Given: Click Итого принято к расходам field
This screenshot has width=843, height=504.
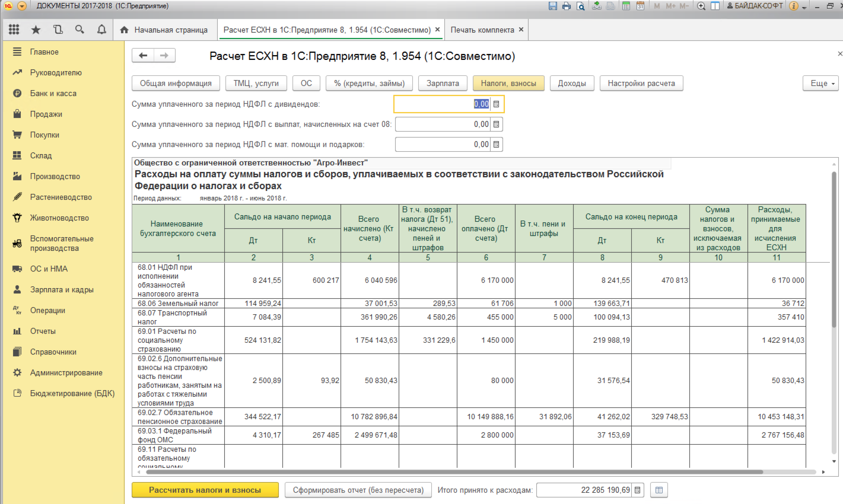Looking at the screenshot, I should (584, 490).
